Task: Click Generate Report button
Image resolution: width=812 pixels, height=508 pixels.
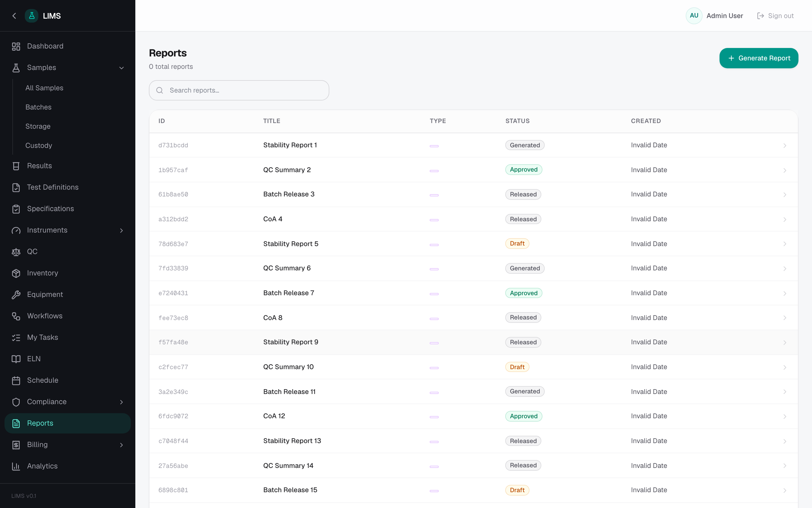Action: pyautogui.click(x=759, y=58)
